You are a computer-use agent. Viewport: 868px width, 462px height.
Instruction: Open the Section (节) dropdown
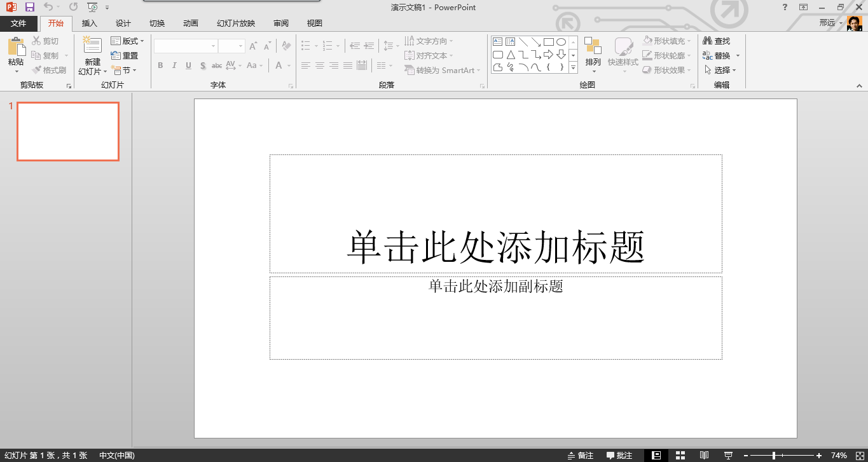125,70
